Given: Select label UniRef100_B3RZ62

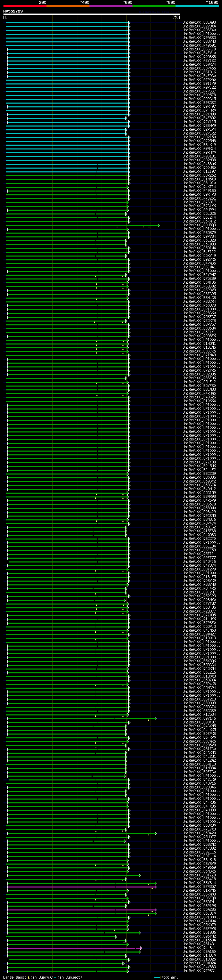Looking at the screenshot, I should [199, 175].
